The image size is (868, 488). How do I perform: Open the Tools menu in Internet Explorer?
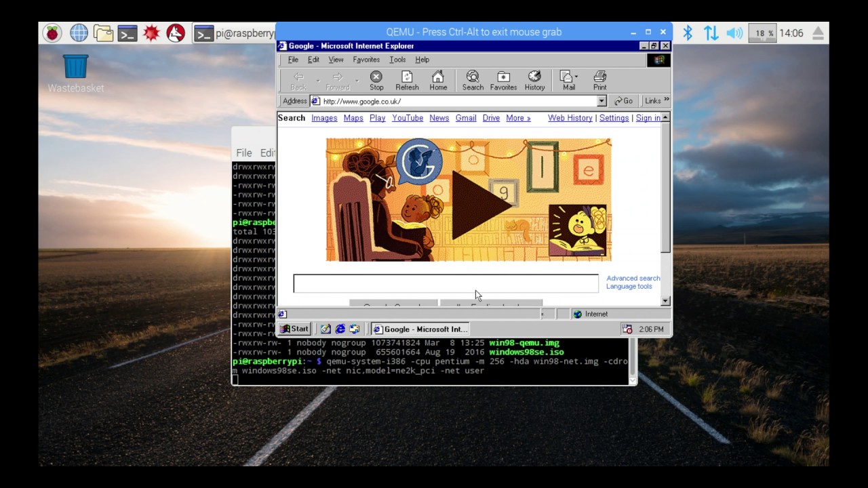[397, 60]
